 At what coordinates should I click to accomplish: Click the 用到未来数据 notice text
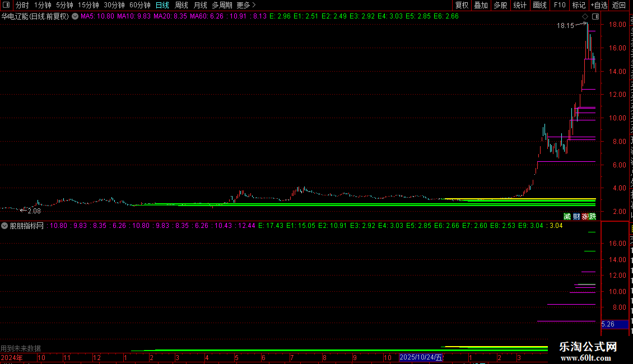21,348
